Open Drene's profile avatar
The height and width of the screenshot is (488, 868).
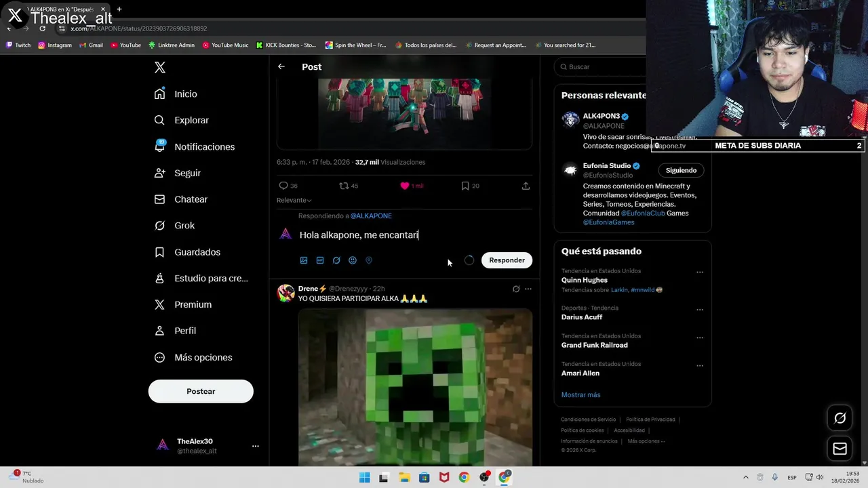click(285, 293)
